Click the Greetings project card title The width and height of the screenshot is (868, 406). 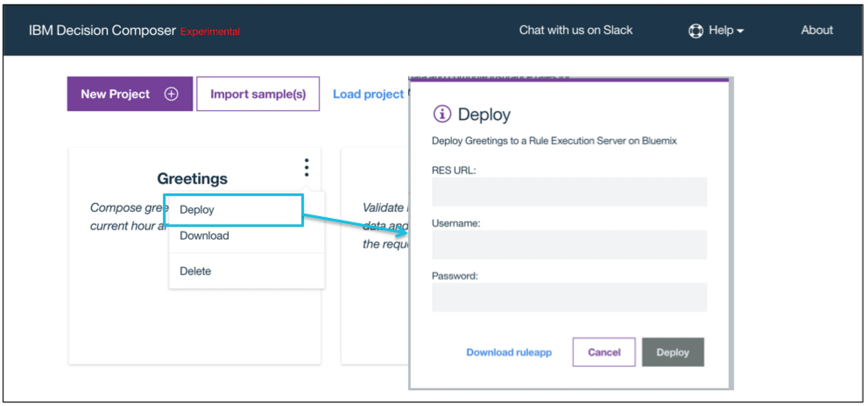pyautogui.click(x=192, y=179)
